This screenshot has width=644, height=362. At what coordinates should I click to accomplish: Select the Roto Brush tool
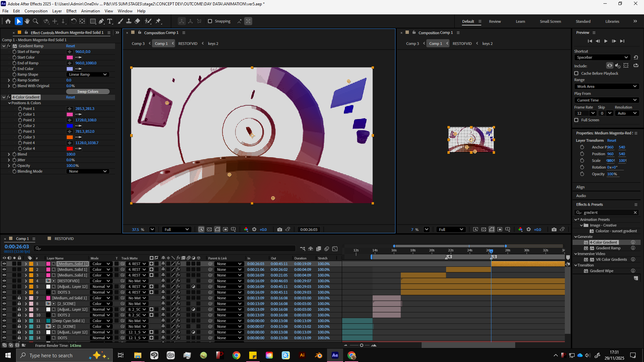(x=148, y=21)
